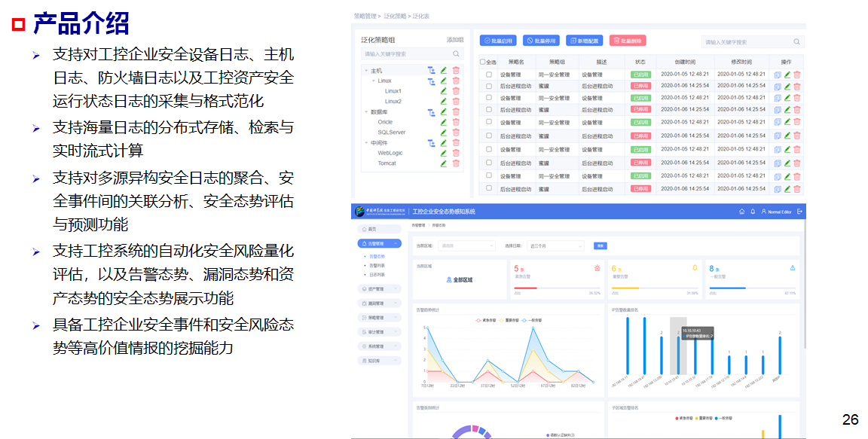
Task: Click copy icon in first table row
Action: 778,75
